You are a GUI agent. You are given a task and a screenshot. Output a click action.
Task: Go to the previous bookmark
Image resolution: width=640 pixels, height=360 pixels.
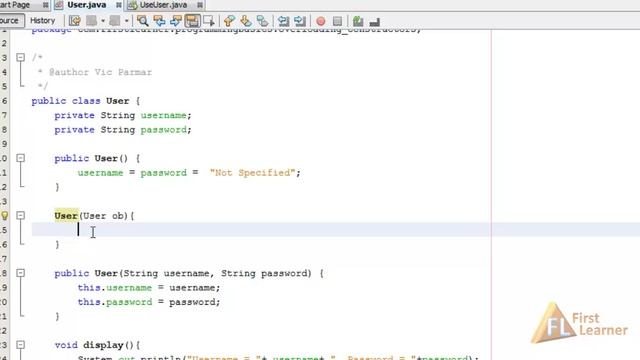pyautogui.click(x=229, y=20)
